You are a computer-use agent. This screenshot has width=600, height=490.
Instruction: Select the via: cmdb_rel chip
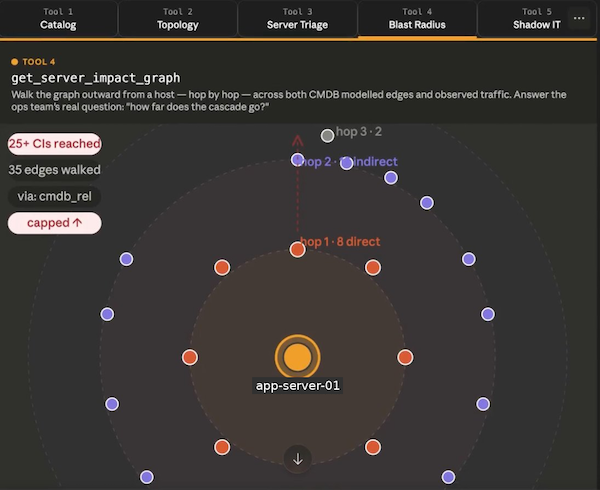pyautogui.click(x=54, y=196)
